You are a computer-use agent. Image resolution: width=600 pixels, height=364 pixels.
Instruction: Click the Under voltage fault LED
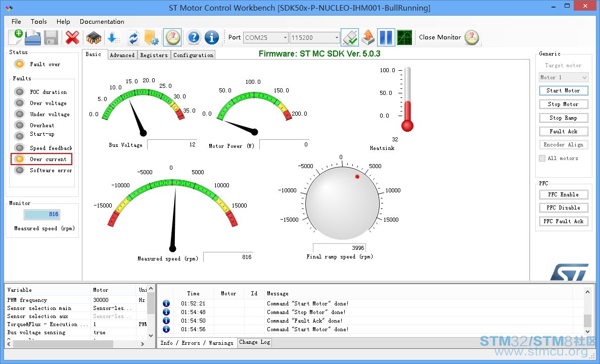point(20,114)
